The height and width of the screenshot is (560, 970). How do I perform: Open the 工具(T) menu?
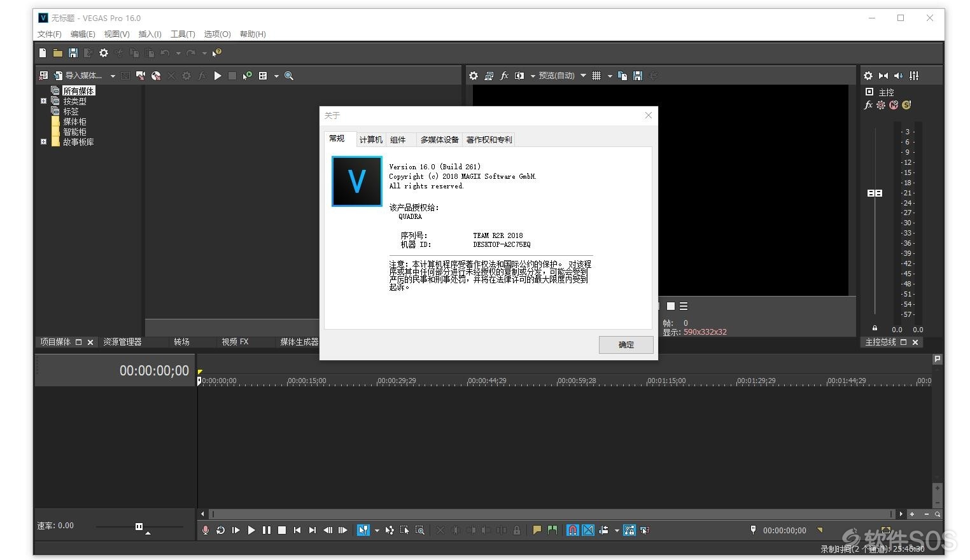coord(183,34)
